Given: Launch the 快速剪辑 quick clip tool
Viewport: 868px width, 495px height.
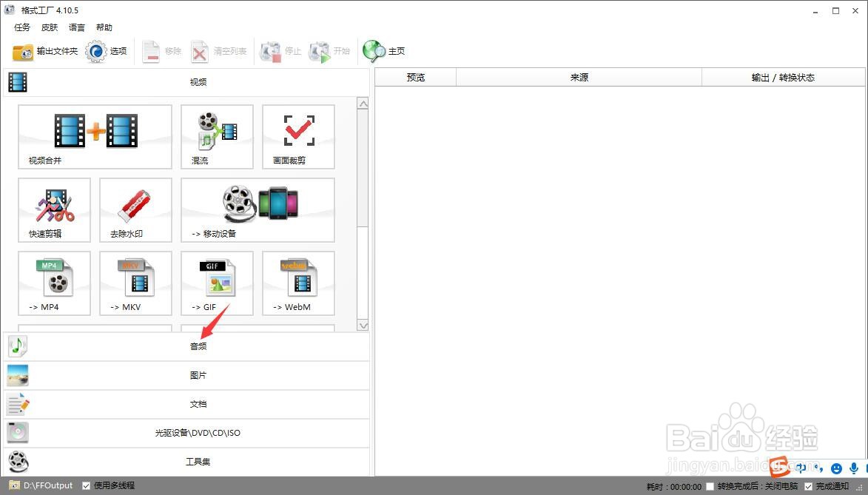Looking at the screenshot, I should coord(54,210).
